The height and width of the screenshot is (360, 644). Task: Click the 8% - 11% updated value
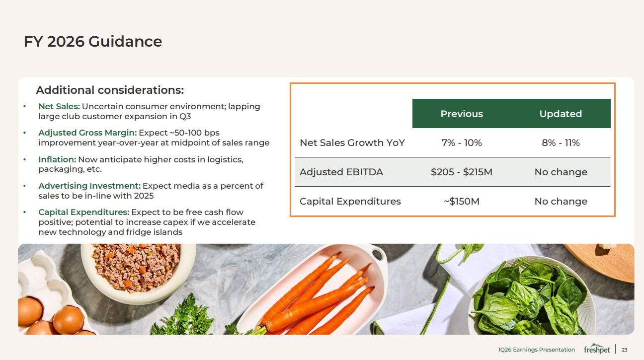[x=561, y=143]
